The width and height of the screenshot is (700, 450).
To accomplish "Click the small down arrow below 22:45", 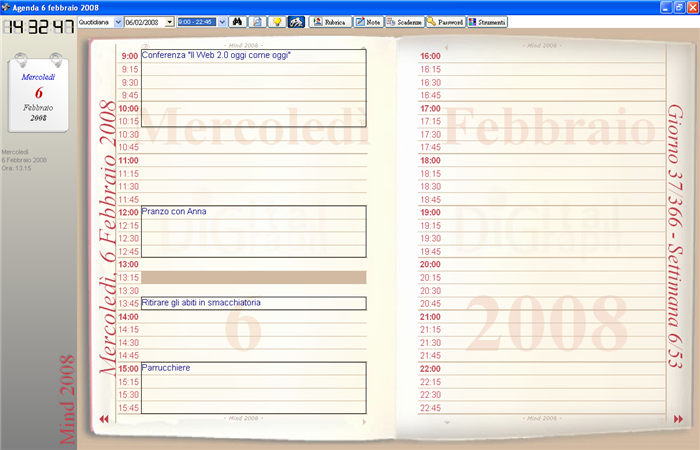I will coord(447,422).
